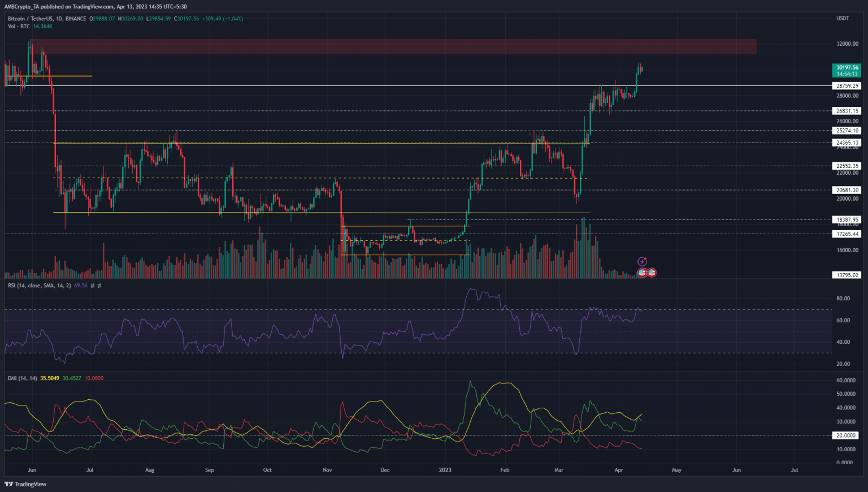This screenshot has height=492, width=868.
Task: Click the 2023 label on the time axis
Action: (x=445, y=469)
